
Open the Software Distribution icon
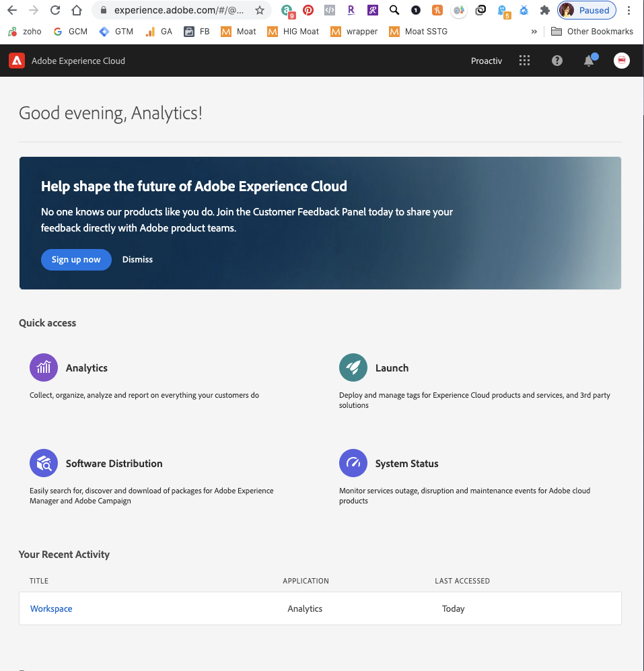click(x=44, y=463)
